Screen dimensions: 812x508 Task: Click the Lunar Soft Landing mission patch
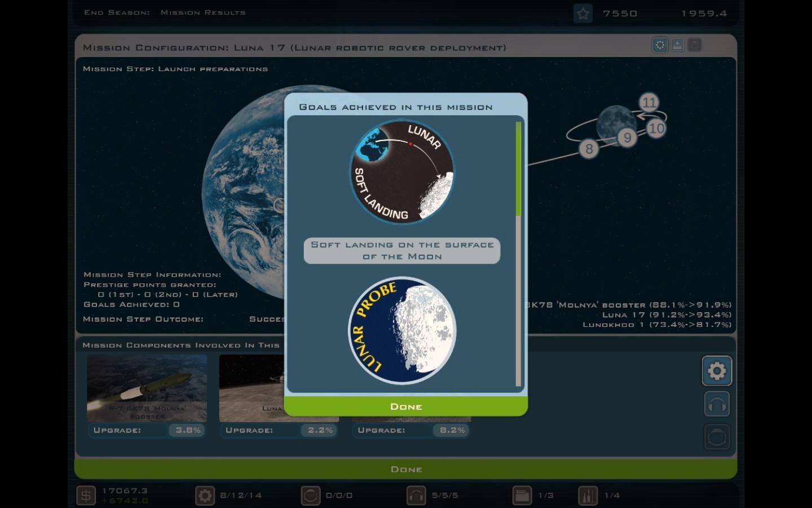pyautogui.click(x=401, y=172)
